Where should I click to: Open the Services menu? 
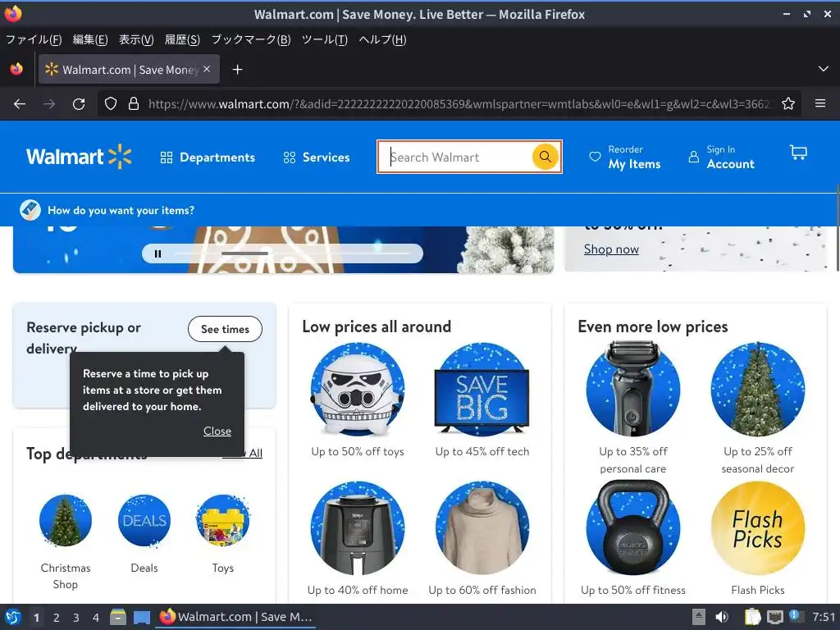point(317,157)
